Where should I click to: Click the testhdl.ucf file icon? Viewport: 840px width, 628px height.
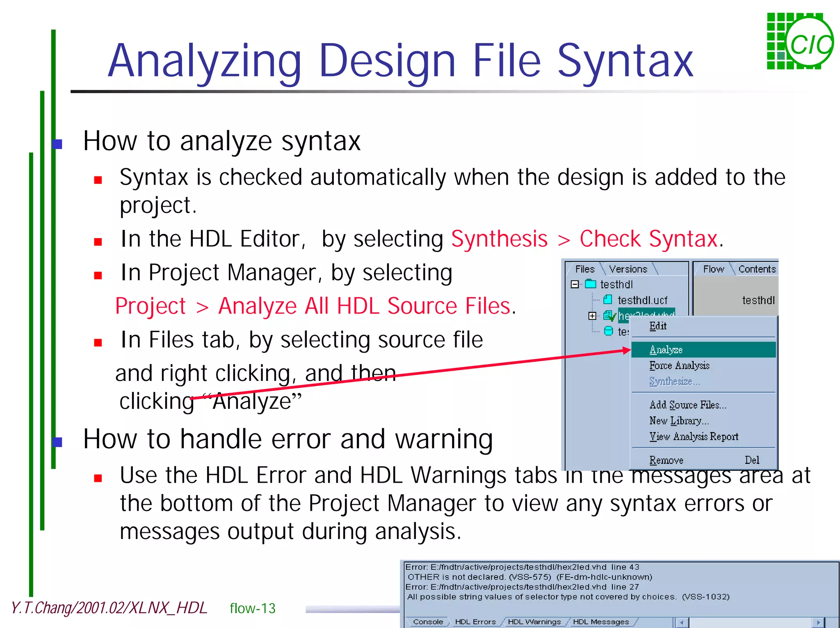coord(608,300)
